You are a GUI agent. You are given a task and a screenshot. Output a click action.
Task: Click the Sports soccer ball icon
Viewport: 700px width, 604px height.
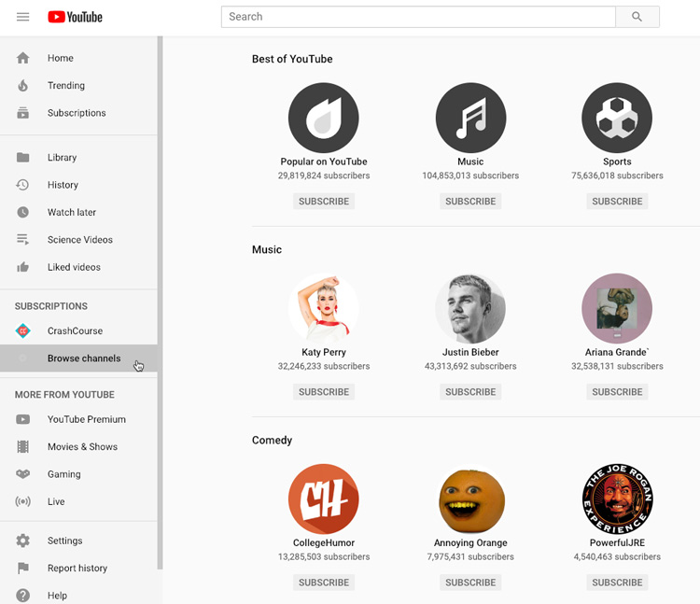(617, 118)
